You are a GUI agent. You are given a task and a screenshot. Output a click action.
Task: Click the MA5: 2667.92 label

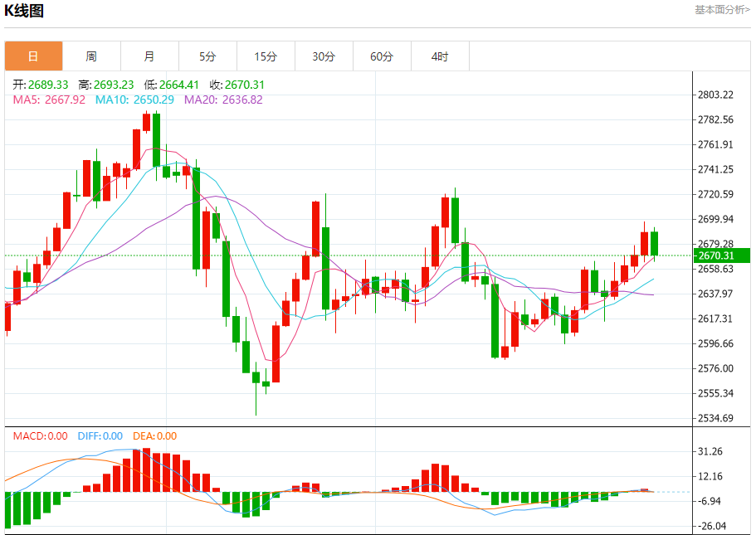click(x=49, y=100)
